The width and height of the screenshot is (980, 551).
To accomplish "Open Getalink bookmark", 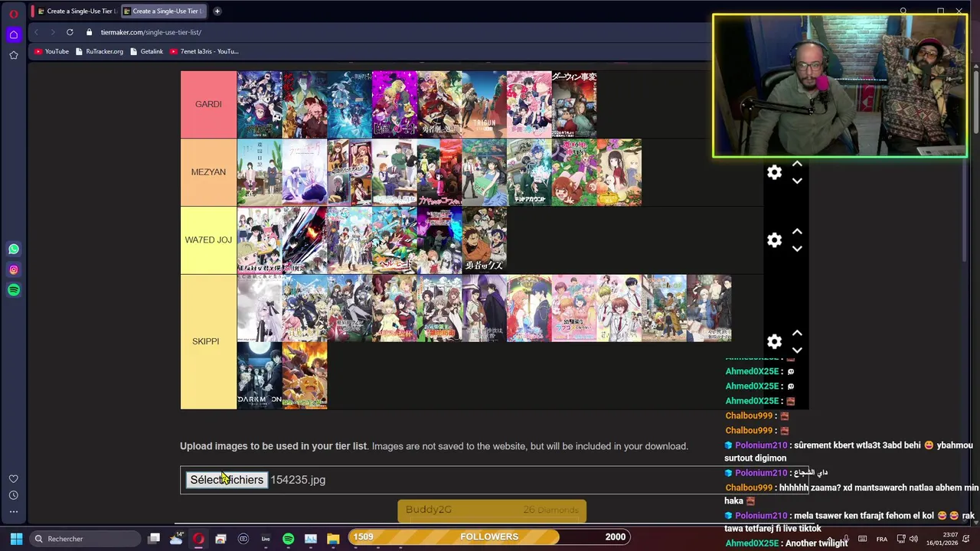I will coord(147,51).
